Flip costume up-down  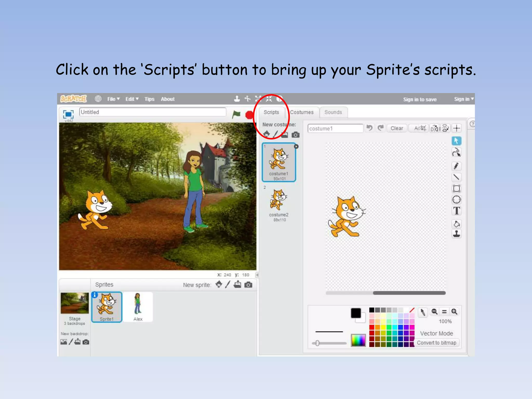445,128
